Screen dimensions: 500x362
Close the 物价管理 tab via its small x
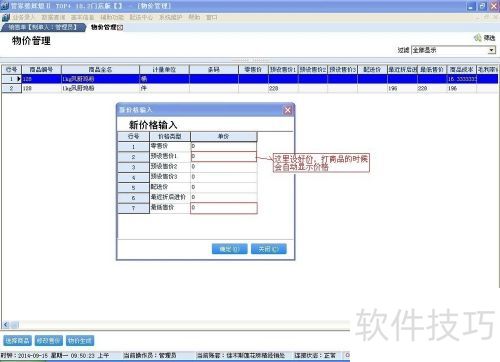point(120,28)
